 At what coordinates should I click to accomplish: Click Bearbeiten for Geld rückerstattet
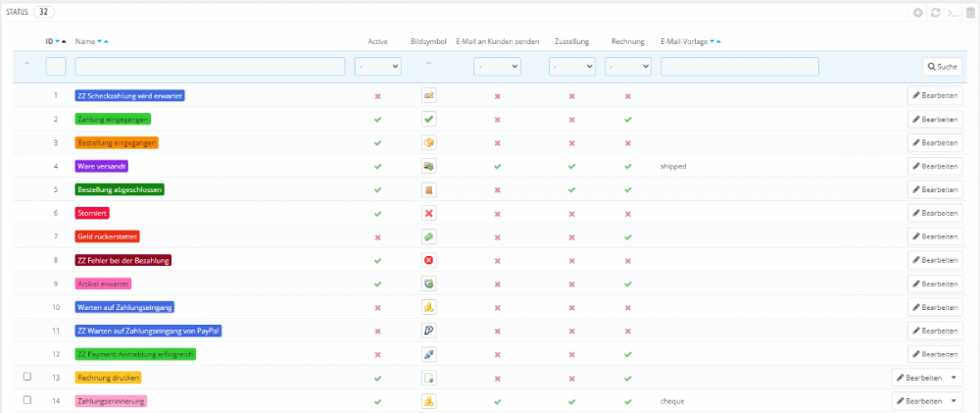pos(934,236)
